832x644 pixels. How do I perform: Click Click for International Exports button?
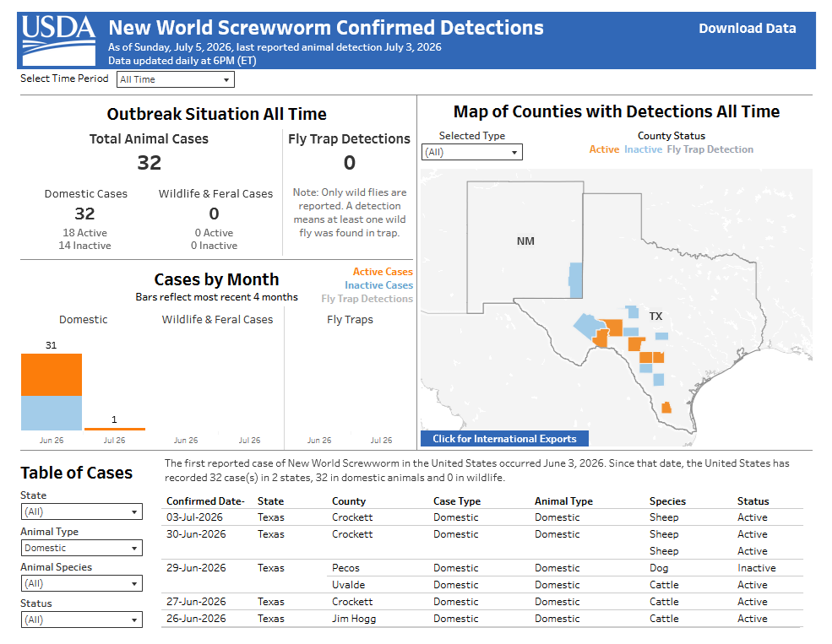[504, 438]
